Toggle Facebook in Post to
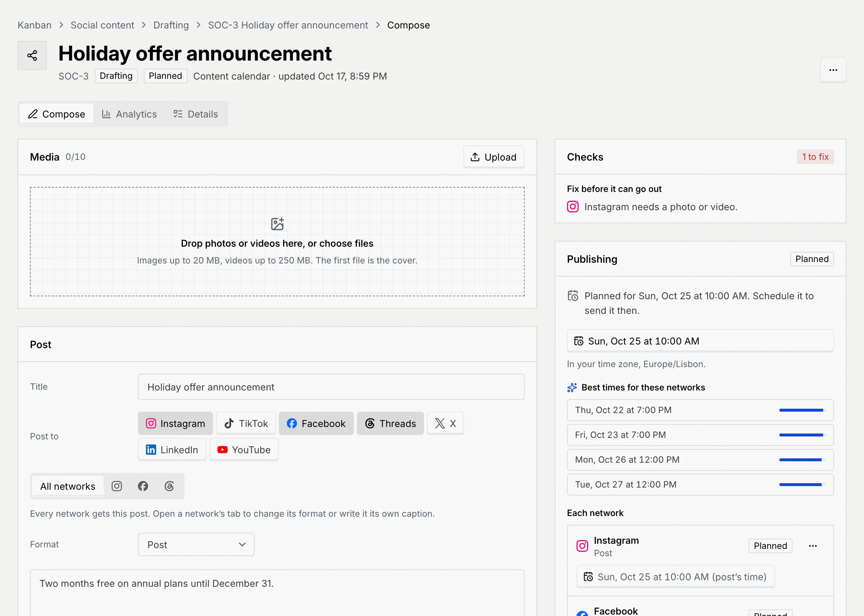 click(316, 423)
